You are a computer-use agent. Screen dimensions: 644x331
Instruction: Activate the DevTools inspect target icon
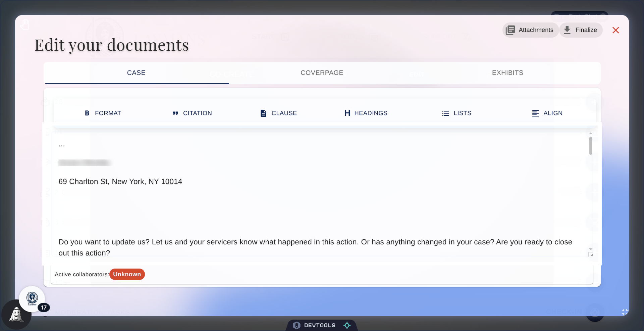[347, 325]
